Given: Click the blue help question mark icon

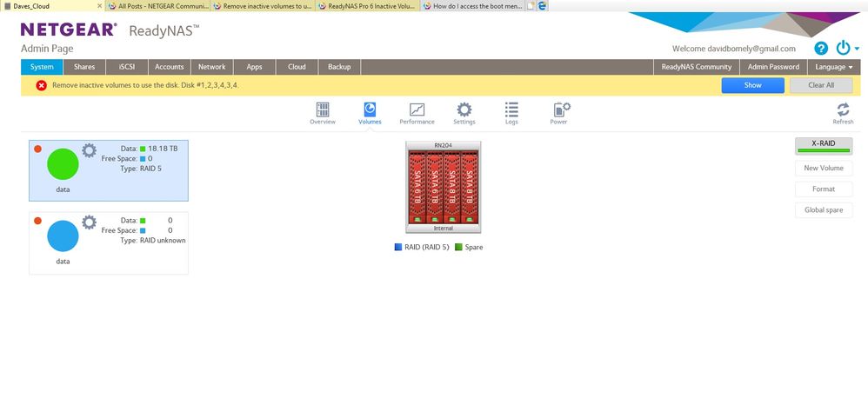Looking at the screenshot, I should [x=821, y=48].
